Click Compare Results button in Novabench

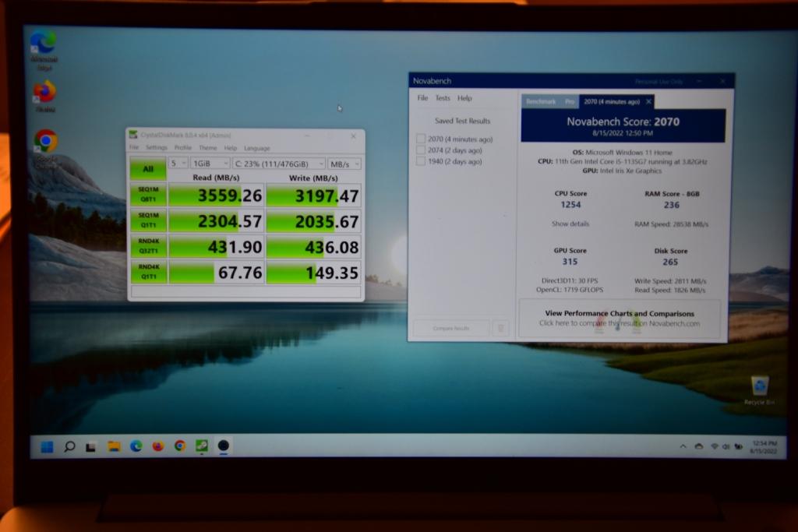tap(451, 328)
